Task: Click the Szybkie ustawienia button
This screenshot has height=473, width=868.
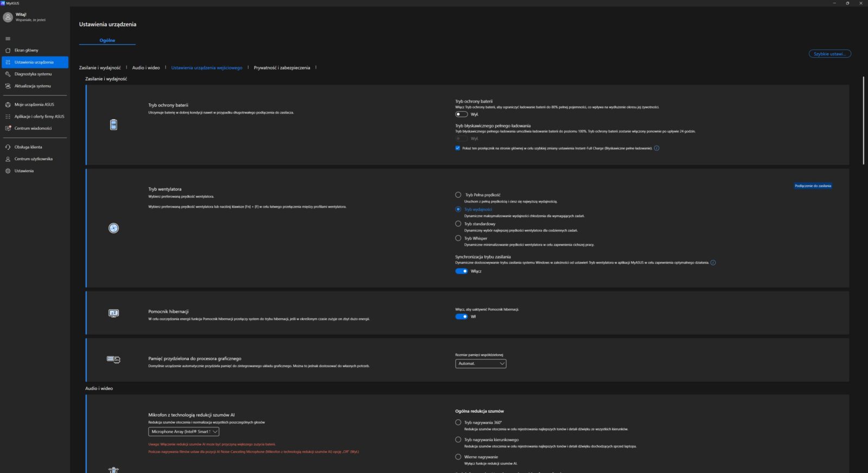Action: 829,54
